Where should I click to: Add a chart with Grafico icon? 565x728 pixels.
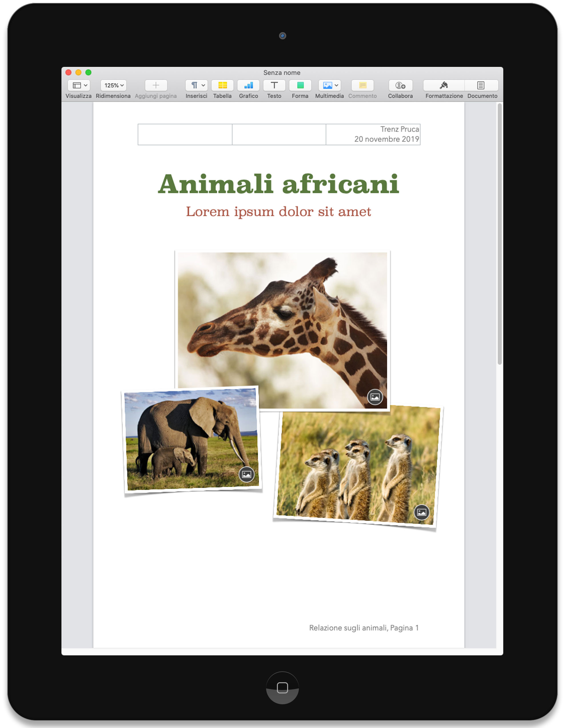click(x=249, y=85)
